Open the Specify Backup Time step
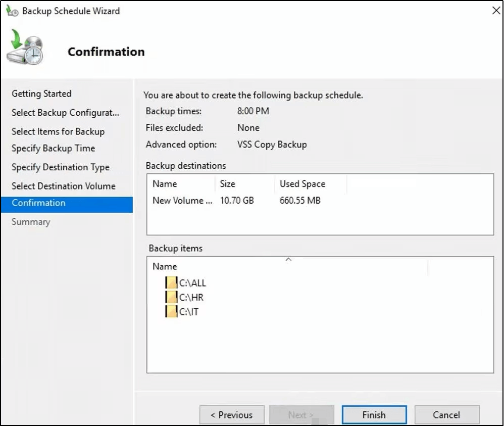 53,148
